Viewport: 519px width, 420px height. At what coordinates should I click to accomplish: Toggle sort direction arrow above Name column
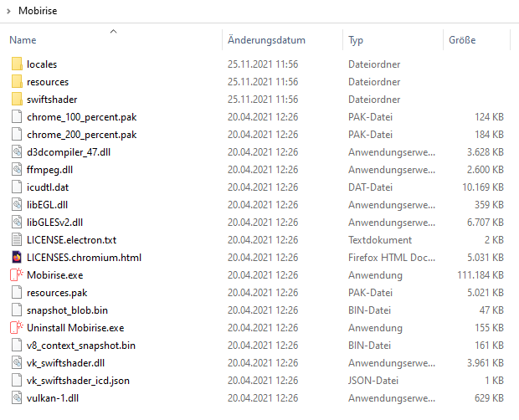(x=113, y=32)
